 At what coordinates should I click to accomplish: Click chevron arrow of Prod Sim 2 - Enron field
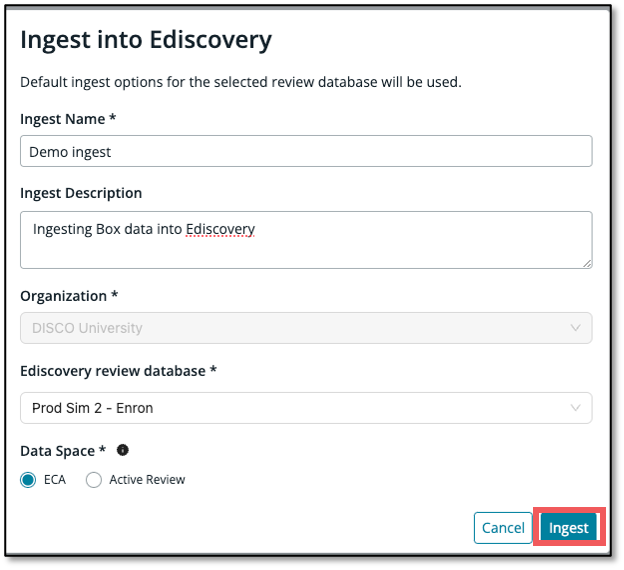click(x=575, y=408)
